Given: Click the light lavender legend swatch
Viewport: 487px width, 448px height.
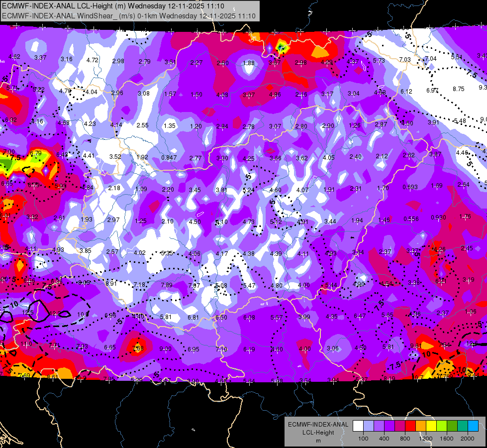Looking at the screenshot, I should click(x=369, y=426).
